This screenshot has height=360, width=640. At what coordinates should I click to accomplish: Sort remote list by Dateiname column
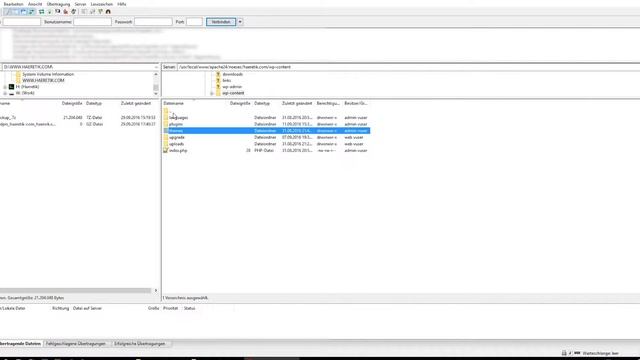tap(173, 104)
